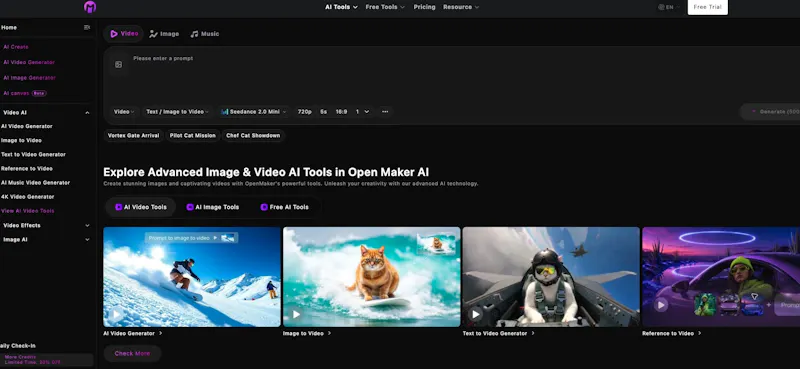Screen dimensions: 800x369
Task: Open the Video type dropdown in prompt toolbar
Action: [x=124, y=112]
